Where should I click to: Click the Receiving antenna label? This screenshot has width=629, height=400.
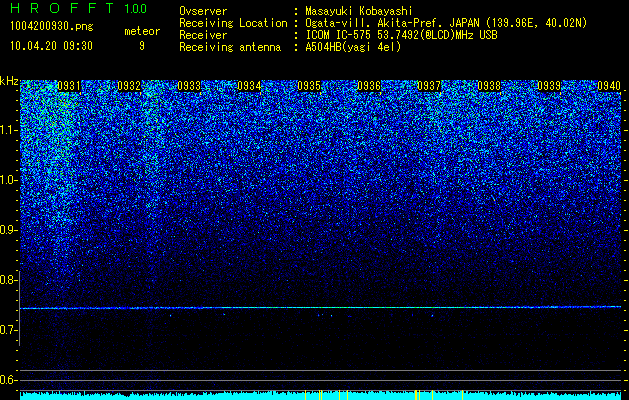[230, 47]
